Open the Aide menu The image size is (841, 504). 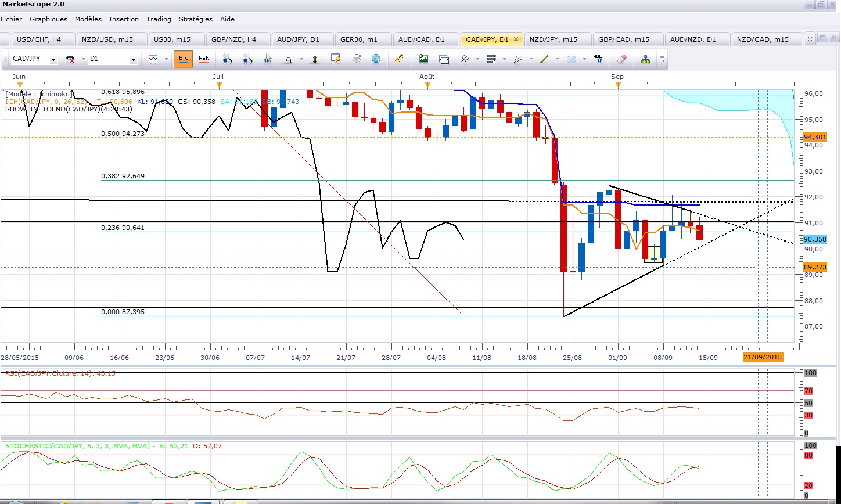[x=228, y=19]
